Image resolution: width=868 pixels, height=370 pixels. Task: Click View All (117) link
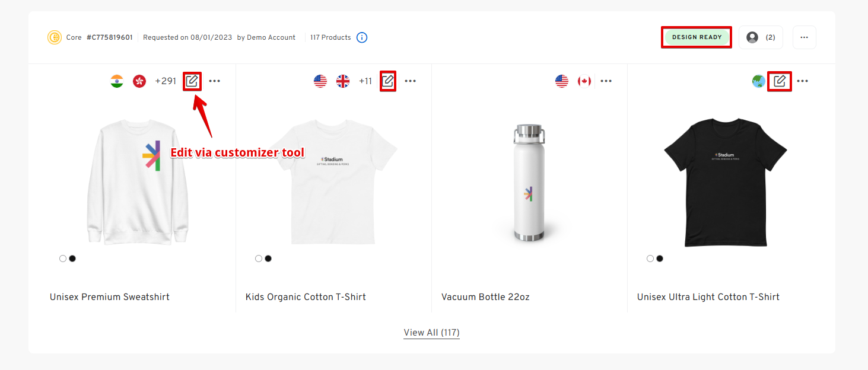coord(431,333)
